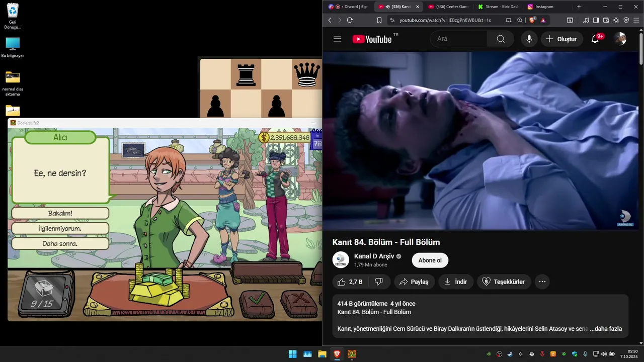Screen dimensions: 644x362
Task: Click the Paylaş share button
Action: (x=414, y=282)
